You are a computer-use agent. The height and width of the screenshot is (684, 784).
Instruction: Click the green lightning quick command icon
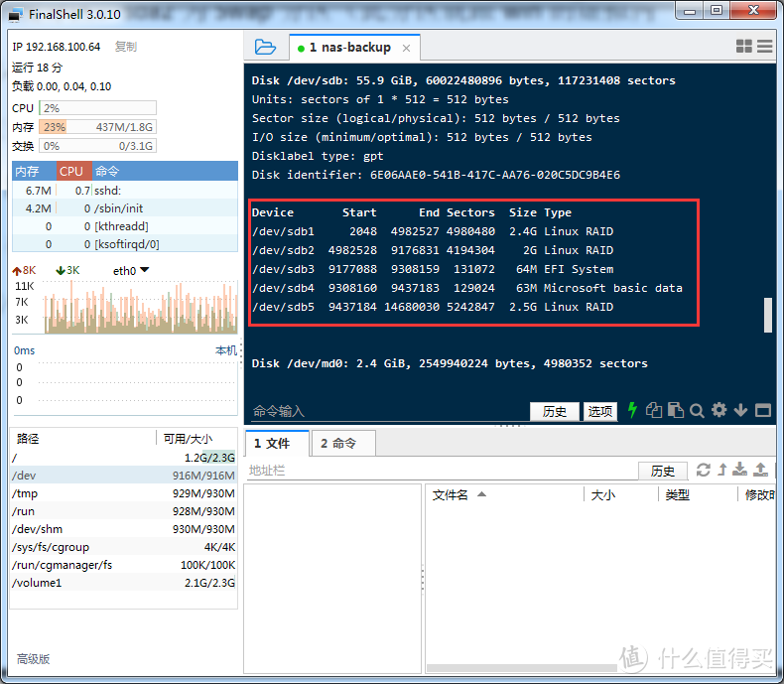tap(632, 410)
